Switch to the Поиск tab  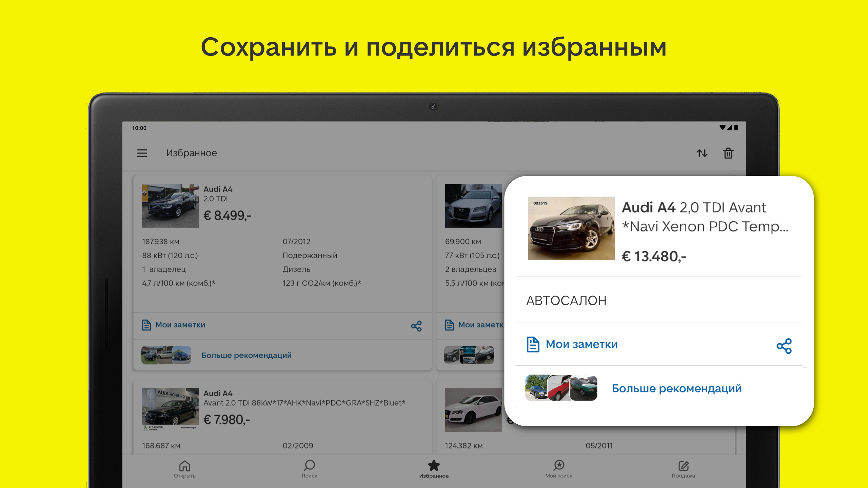309,469
